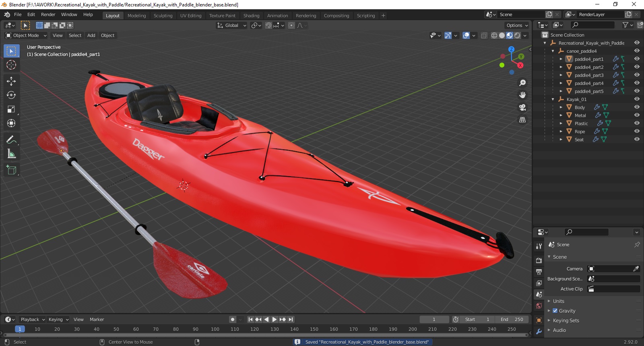
Task: Select the Rotate tool
Action: (x=11, y=95)
